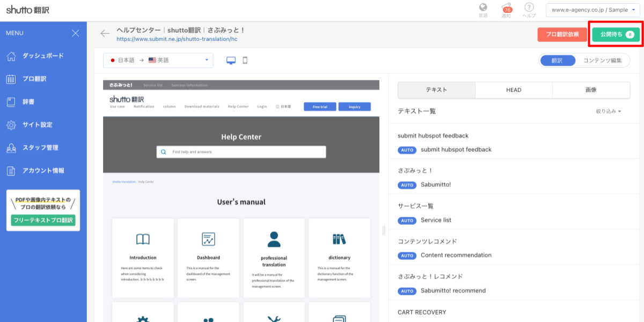
Task: Switch preview to mobile phone icon
Action: coord(245,61)
